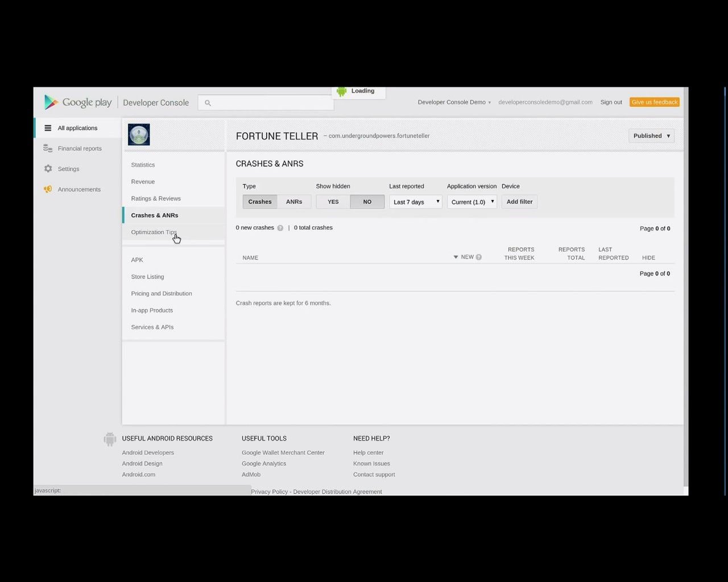Open the Fortune Teller app icon
Screen dimensions: 728x582
(139, 135)
